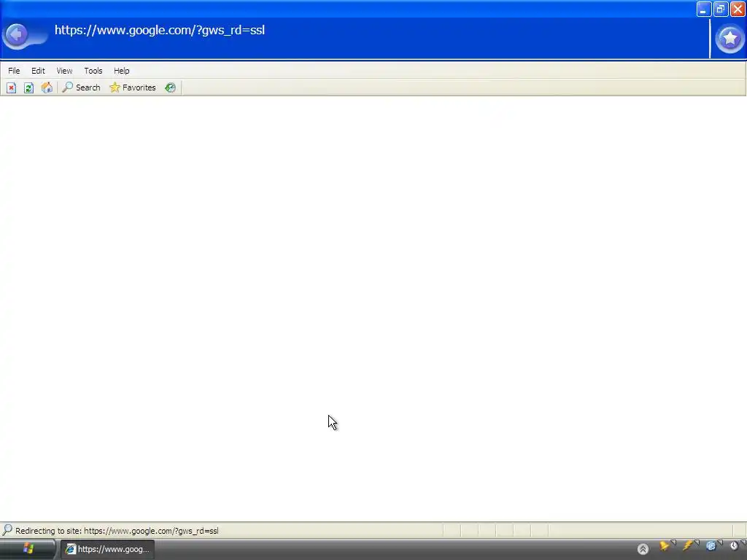Click the status bar magnifier icon
Screen dimensions: 747x560
(x=7, y=530)
